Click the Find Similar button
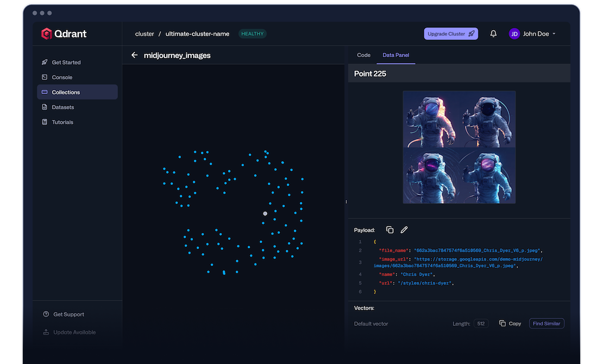 point(546,323)
